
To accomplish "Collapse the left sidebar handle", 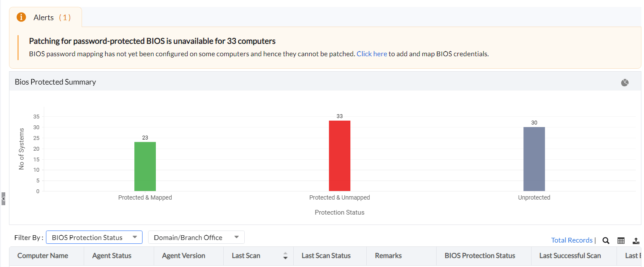I will [3, 198].
